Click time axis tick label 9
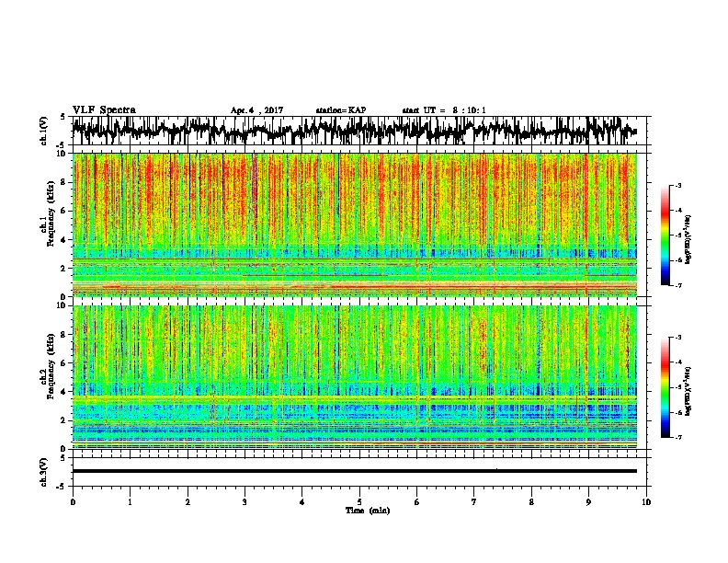This screenshot has height=563, width=728. tap(588, 502)
